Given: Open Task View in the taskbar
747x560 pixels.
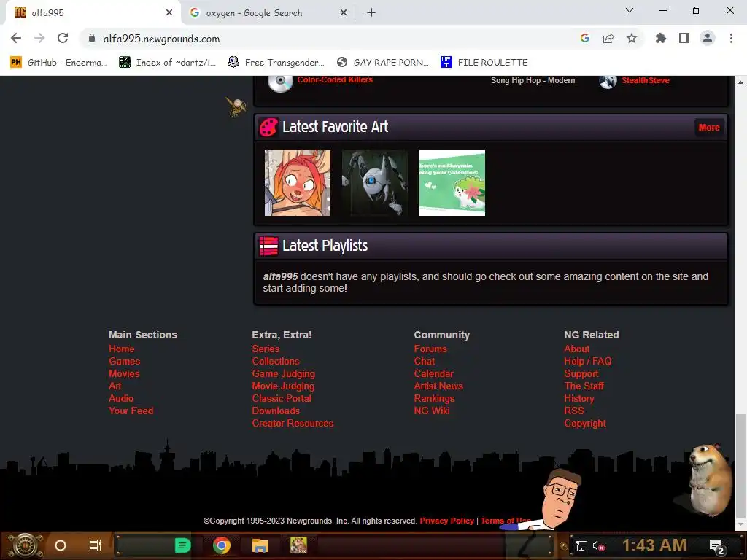Looking at the screenshot, I should pyautogui.click(x=96, y=545).
